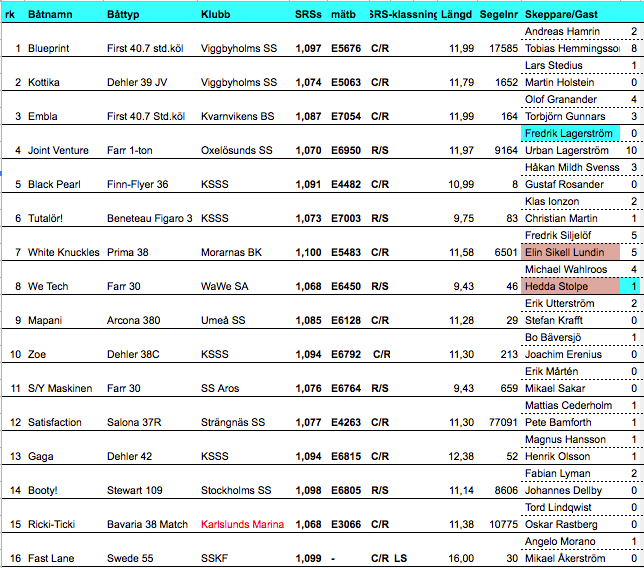Click the E5676 measurement cell

[x=346, y=48]
